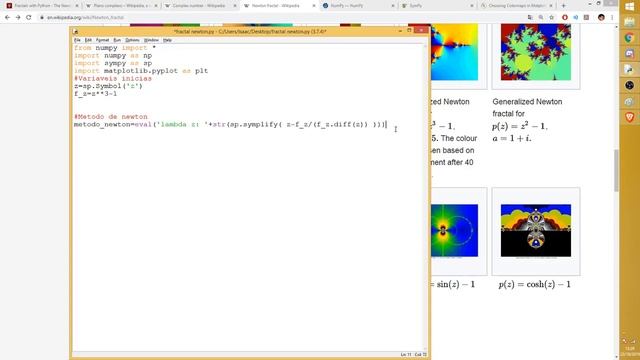Open the cosh(z)−1 fractal thumbnail

pos(536,231)
